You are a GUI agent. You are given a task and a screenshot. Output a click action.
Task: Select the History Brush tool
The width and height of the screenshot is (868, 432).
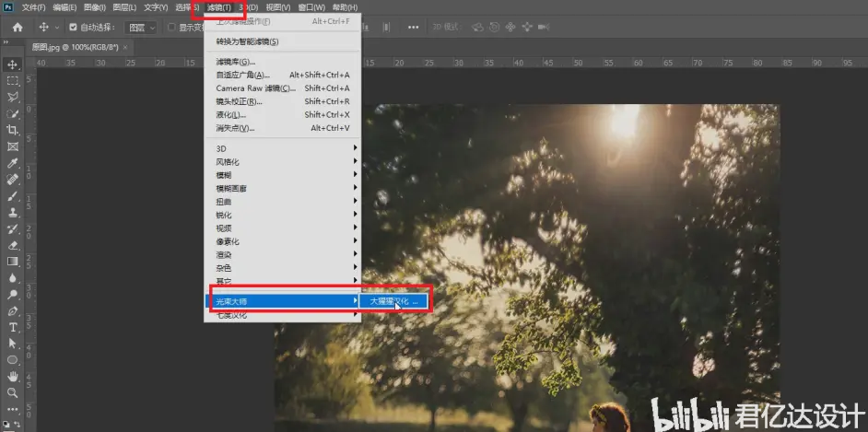point(12,229)
